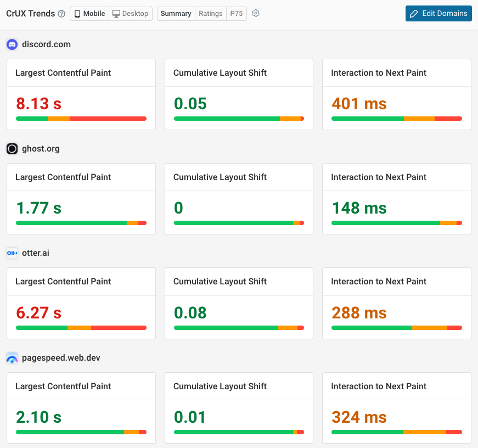Screen dimensions: 478x448
Task: Click ghost.org Cumulative Layout Shift distribution bar
Action: (239, 223)
